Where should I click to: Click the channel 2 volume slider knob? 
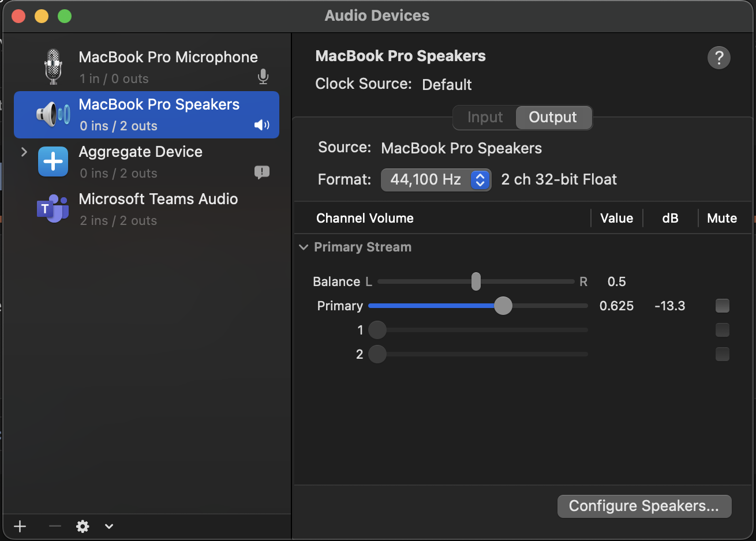pos(377,354)
